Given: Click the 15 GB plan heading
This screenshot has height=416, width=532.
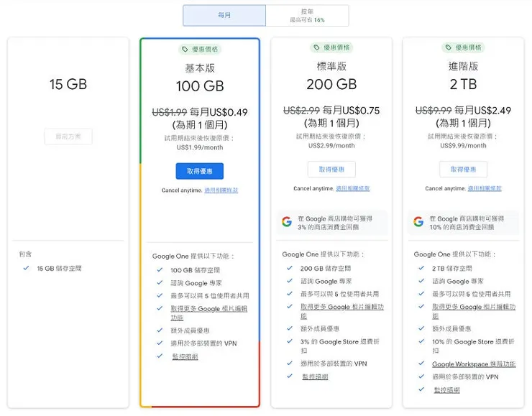Looking at the screenshot, I should (68, 84).
